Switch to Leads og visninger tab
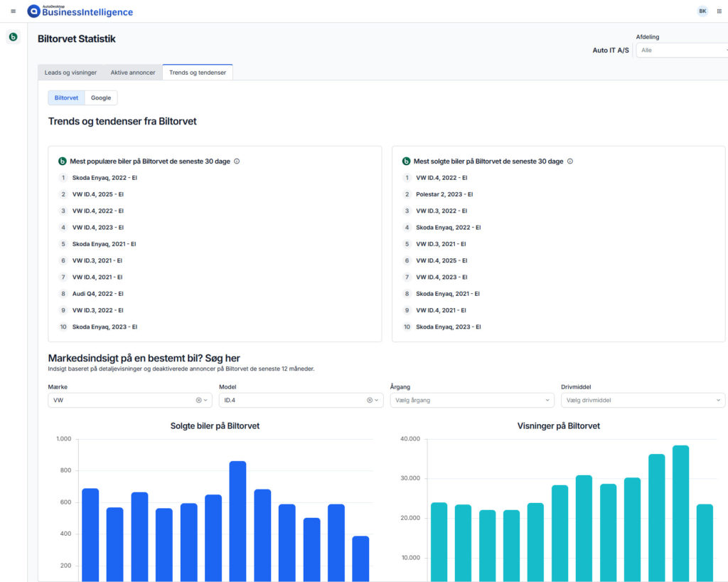The width and height of the screenshot is (728, 582). 70,73
